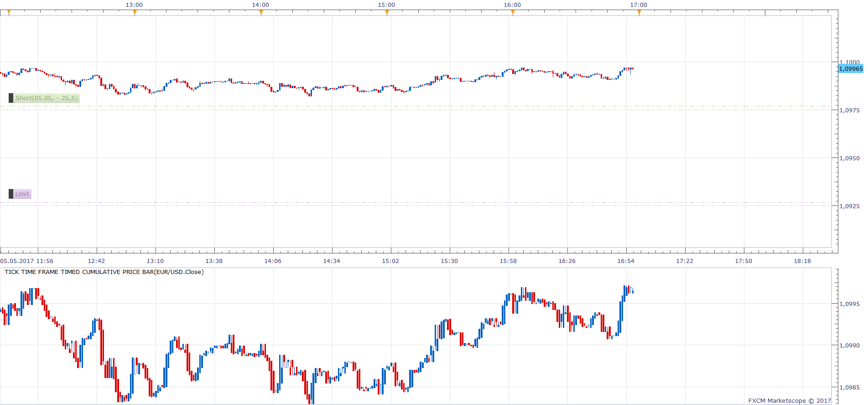Click the 14:34 time axis label
This screenshot has height=405, width=868.
(x=332, y=261)
